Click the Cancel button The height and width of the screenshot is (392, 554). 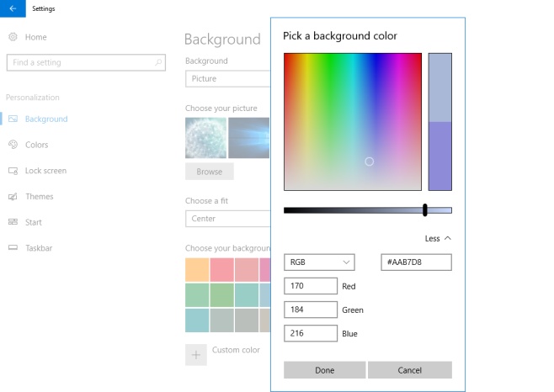(x=410, y=370)
